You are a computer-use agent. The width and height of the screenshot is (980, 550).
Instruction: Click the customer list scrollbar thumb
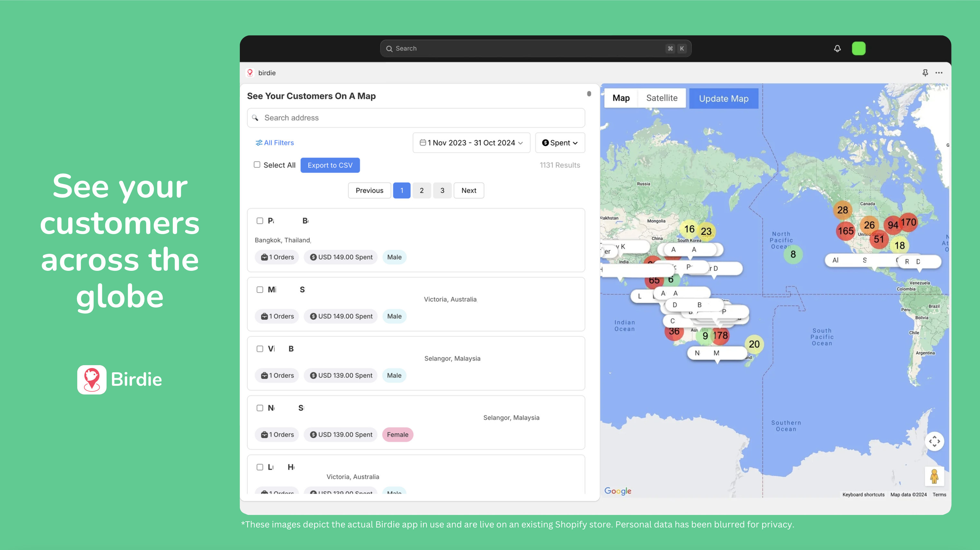[x=589, y=94]
